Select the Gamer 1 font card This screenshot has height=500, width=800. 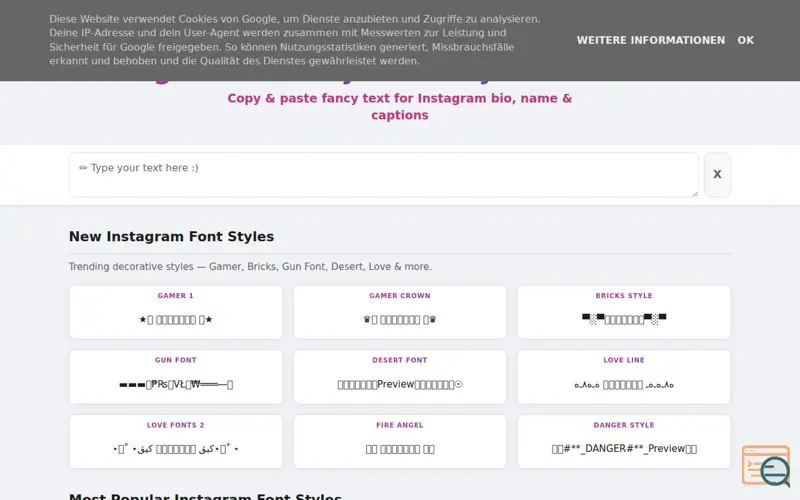(x=176, y=312)
